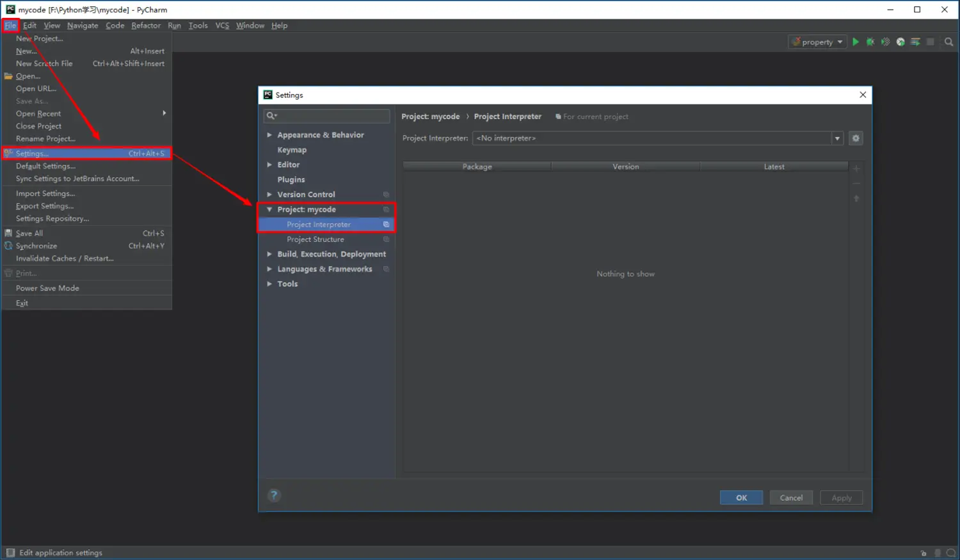Click the profile run icon in toolbar
The height and width of the screenshot is (560, 960).
pyautogui.click(x=900, y=42)
